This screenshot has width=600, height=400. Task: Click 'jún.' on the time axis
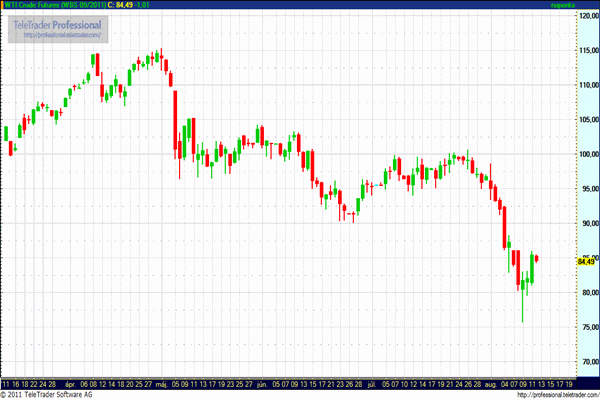point(262,382)
